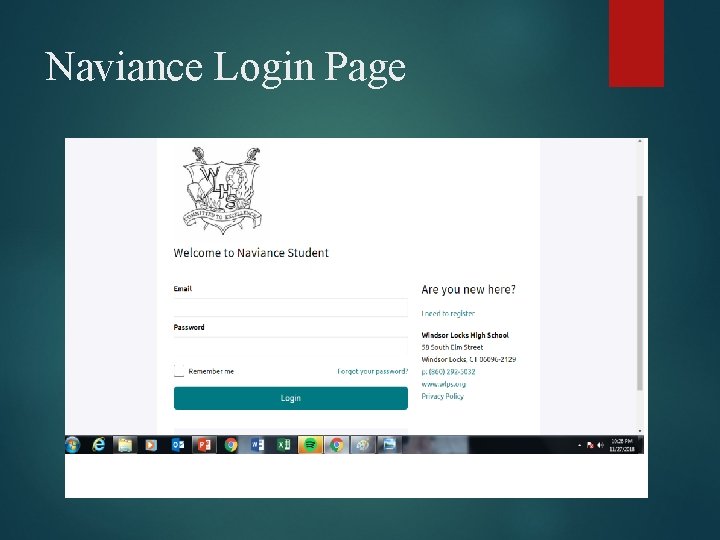
Task: Click the Welcome to Naviance Student heading
Action: 251,253
